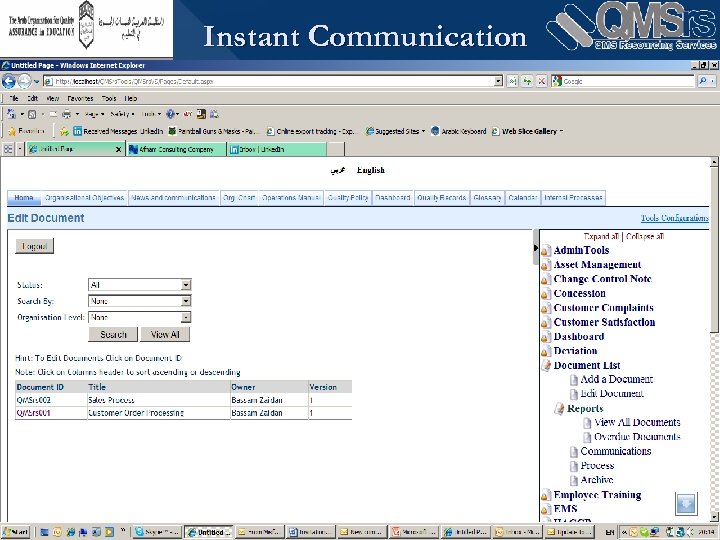720x540 pixels.
Task: Click the Reports folder icon in tree
Action: coord(559,408)
